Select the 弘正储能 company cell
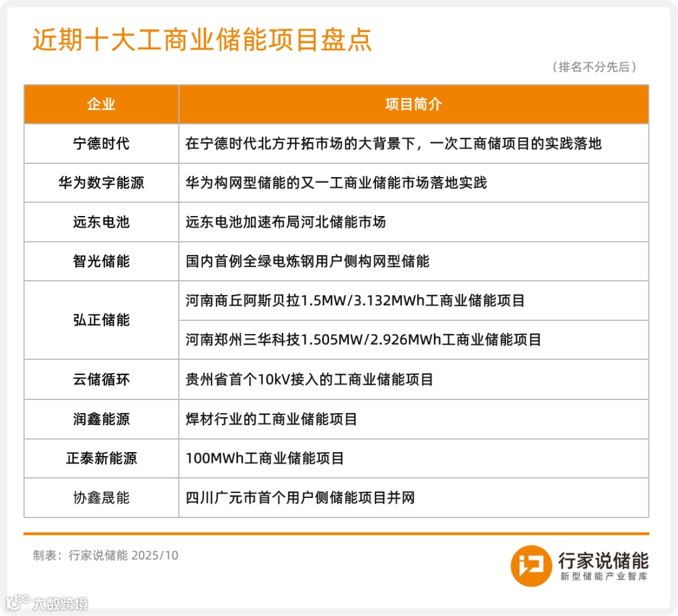 click(x=101, y=320)
